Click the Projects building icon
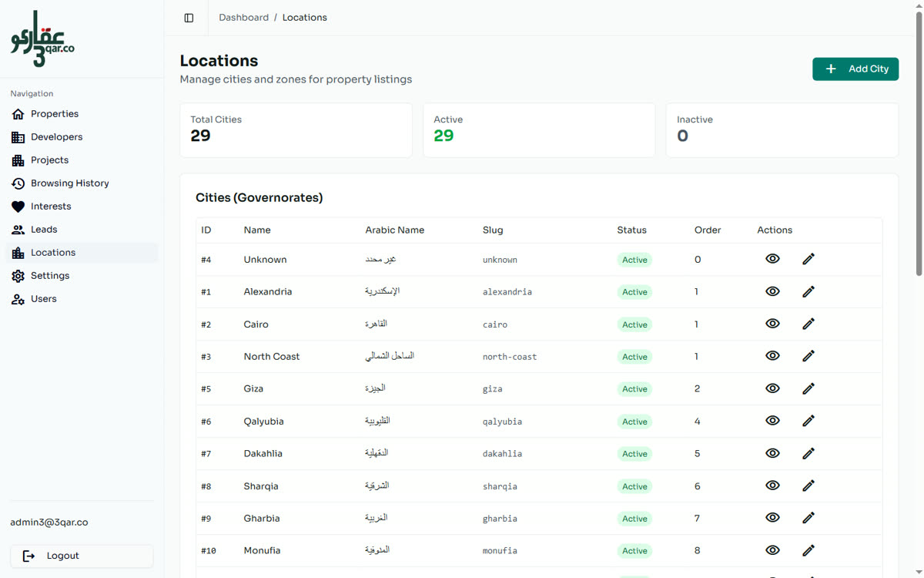The image size is (924, 578). (x=18, y=160)
